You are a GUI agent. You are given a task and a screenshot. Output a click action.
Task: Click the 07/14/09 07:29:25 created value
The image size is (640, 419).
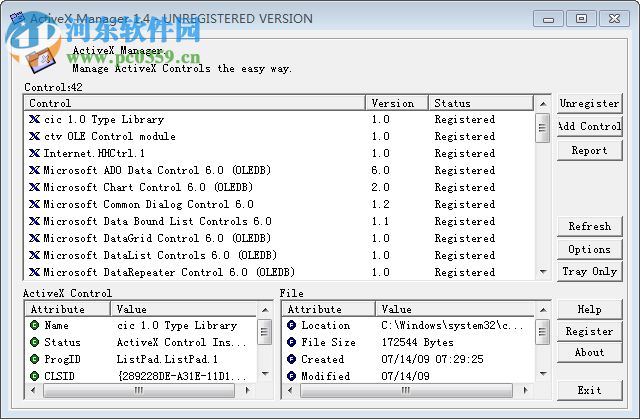432,359
